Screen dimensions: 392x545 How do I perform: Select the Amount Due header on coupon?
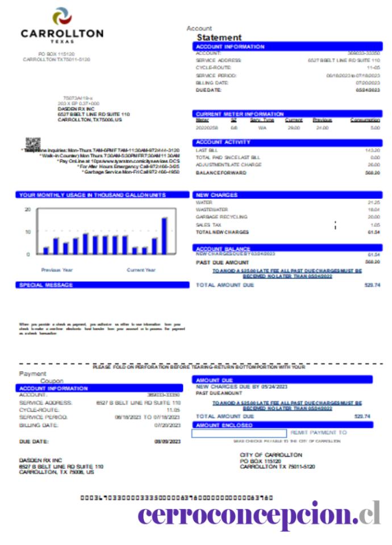pyautogui.click(x=282, y=380)
